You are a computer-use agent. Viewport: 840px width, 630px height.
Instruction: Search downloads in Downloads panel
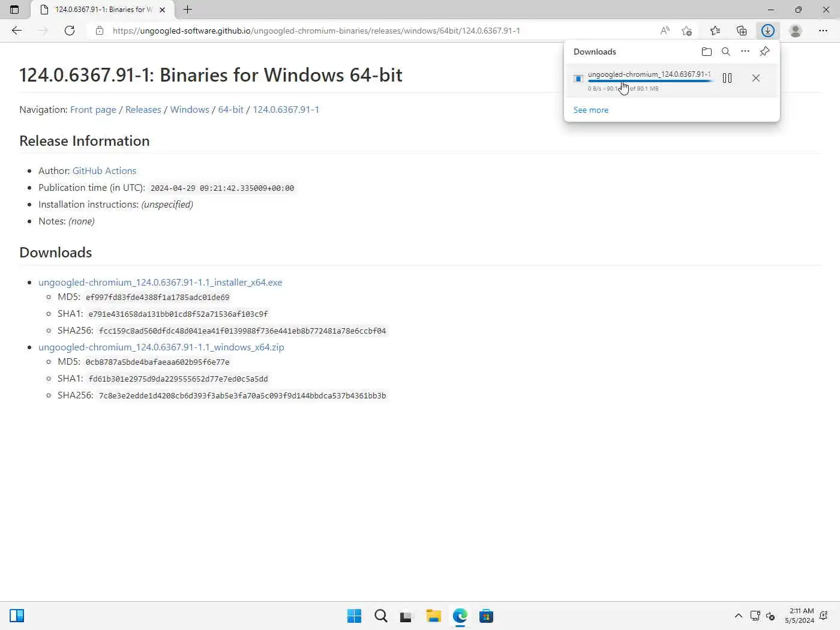click(x=726, y=52)
